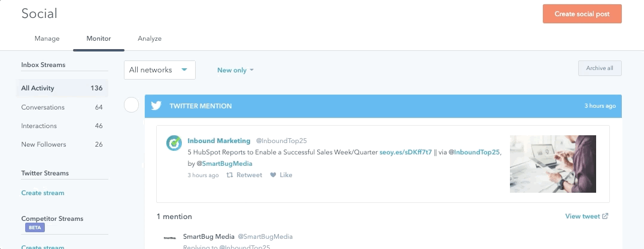Click the @SmartBugMedia handle in reply
Viewport: 644px width, 249px height.
(x=265, y=236)
